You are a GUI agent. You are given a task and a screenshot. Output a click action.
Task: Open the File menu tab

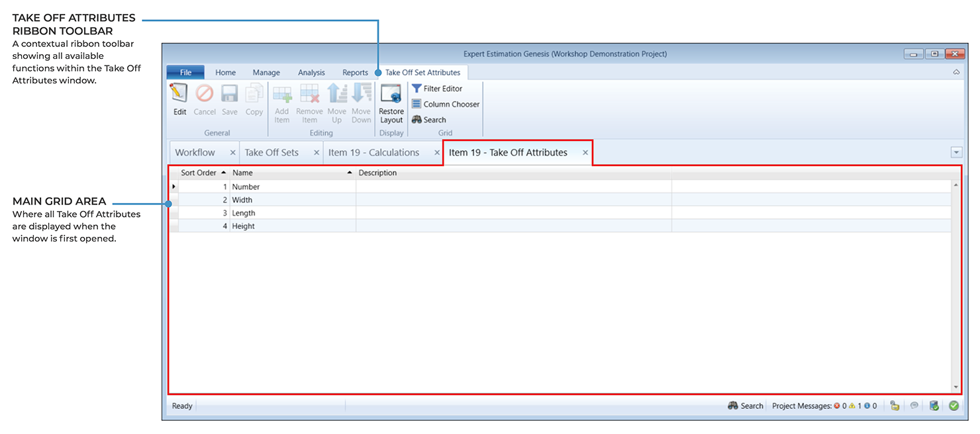point(185,73)
